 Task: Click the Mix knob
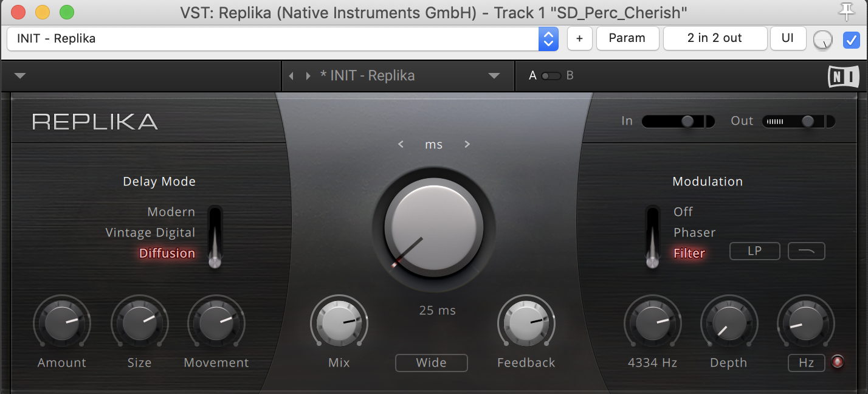pyautogui.click(x=339, y=323)
